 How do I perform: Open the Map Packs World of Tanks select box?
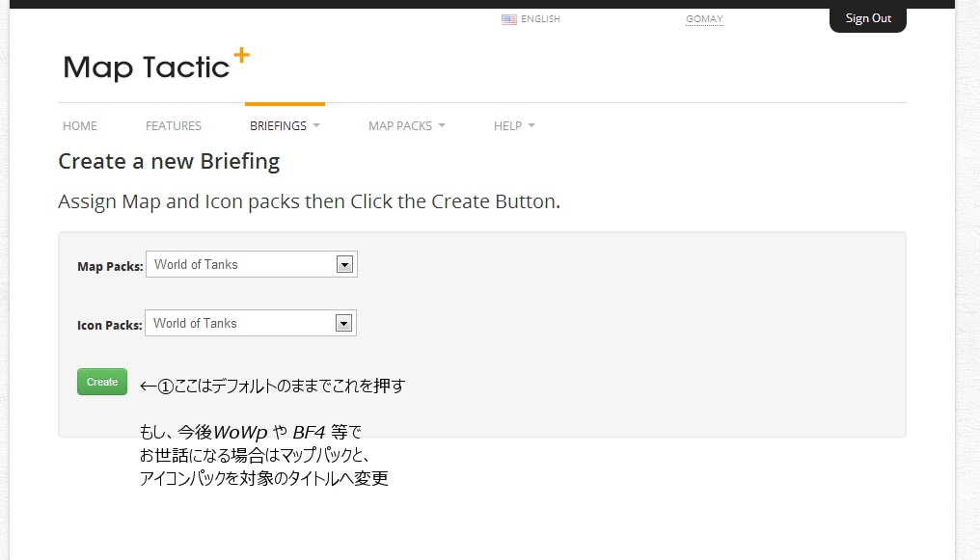coord(251,265)
